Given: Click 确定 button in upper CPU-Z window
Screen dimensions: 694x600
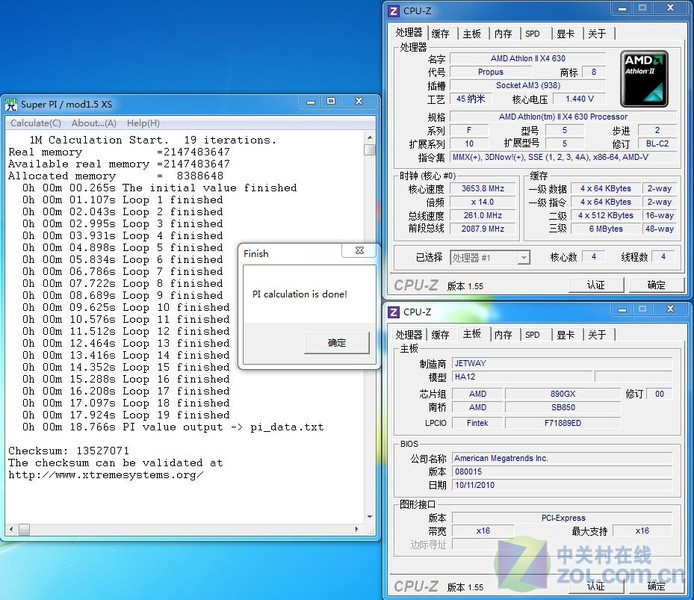Looking at the screenshot, I should (656, 285).
